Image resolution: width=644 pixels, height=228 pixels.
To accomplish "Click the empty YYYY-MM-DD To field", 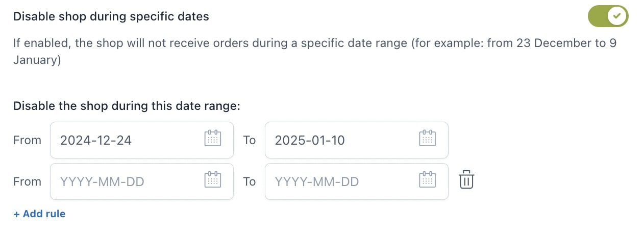I will pyautogui.click(x=357, y=181).
